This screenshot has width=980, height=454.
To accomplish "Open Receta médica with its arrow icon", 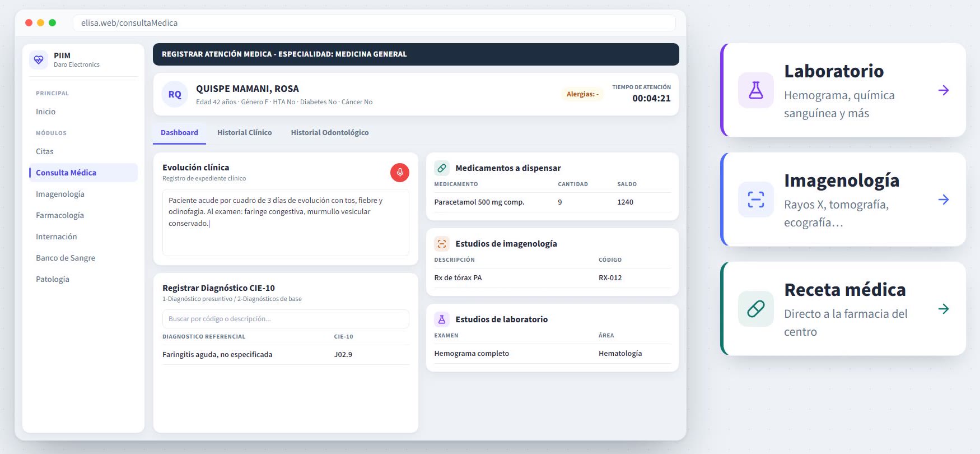I will click(x=944, y=309).
